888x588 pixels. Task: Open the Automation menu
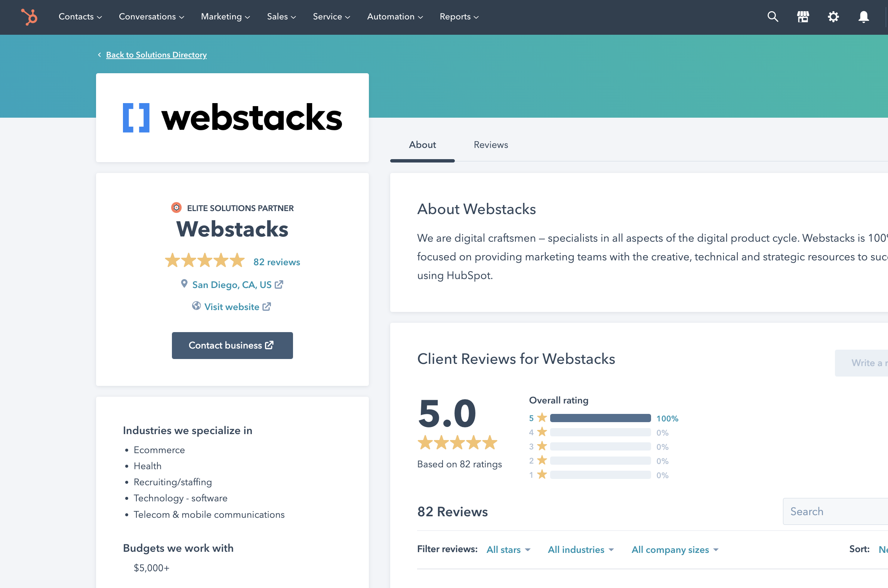(x=395, y=16)
